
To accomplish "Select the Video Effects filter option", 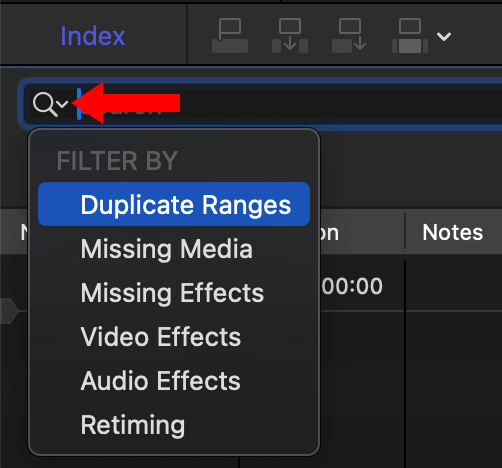I will tap(161, 337).
